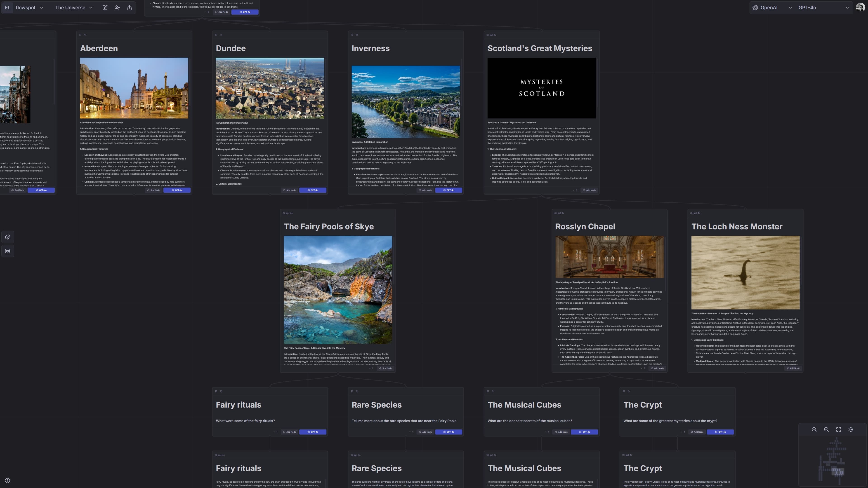Screen dimensions: 868x488
Task: Click the fit-to-screen icon
Action: [x=838, y=429]
